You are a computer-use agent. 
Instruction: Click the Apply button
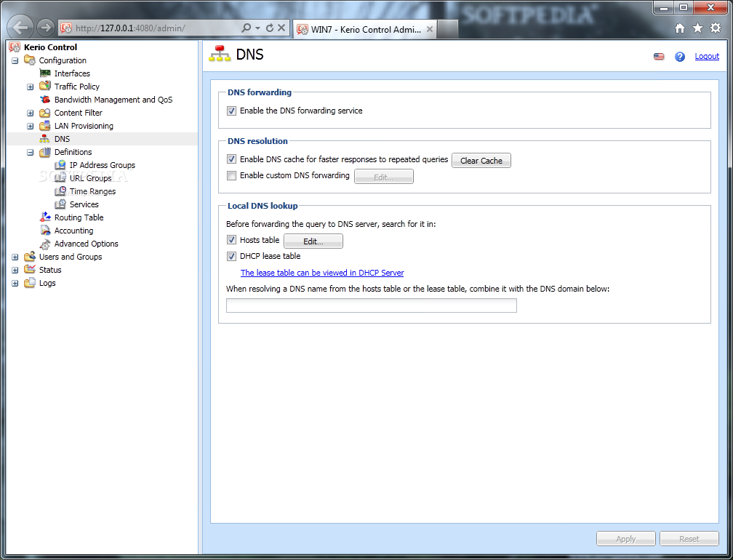pos(626,538)
